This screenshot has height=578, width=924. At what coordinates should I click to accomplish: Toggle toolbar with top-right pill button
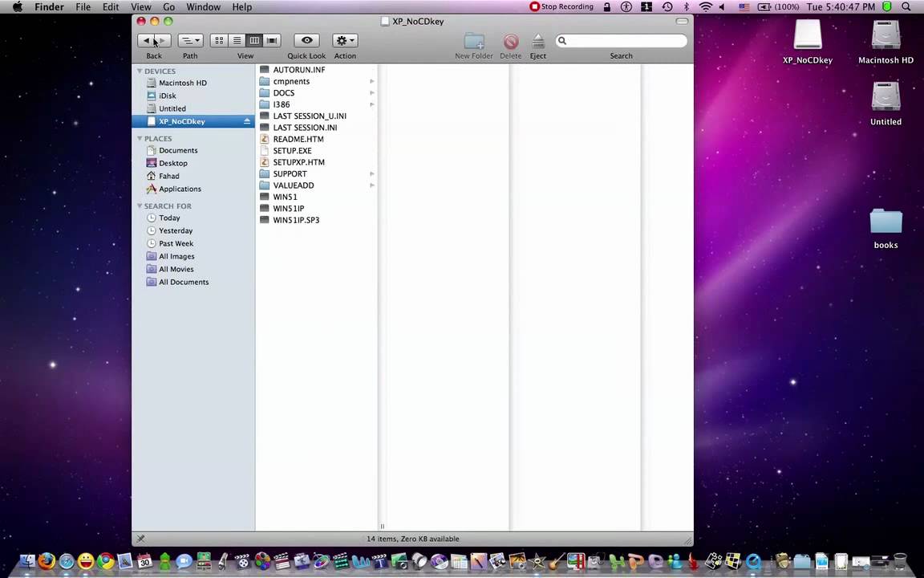tap(682, 21)
